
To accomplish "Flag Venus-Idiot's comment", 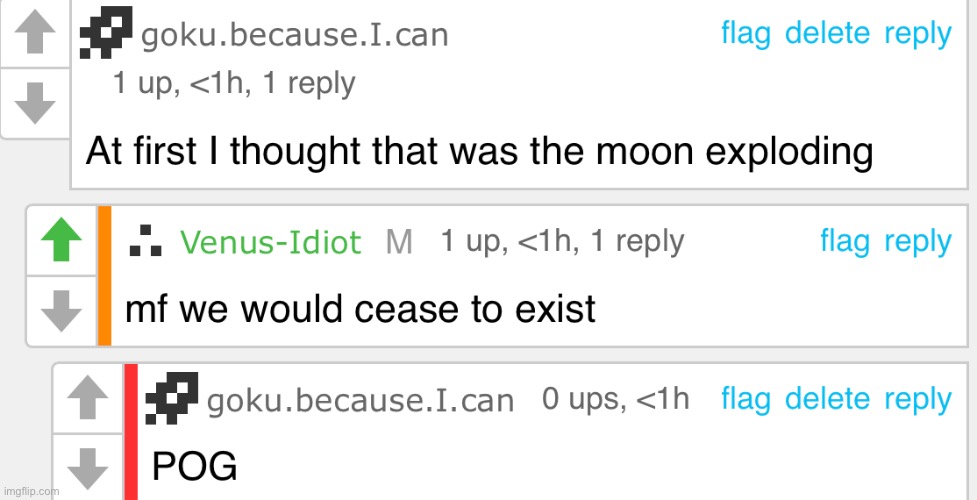I will pyautogui.click(x=845, y=242).
